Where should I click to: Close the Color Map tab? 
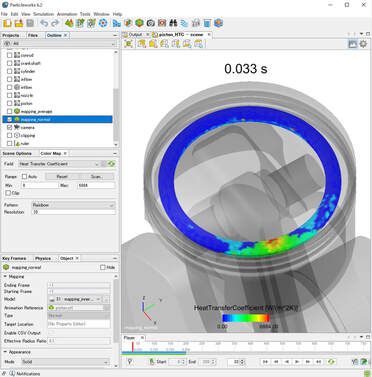pyautogui.click(x=65, y=153)
